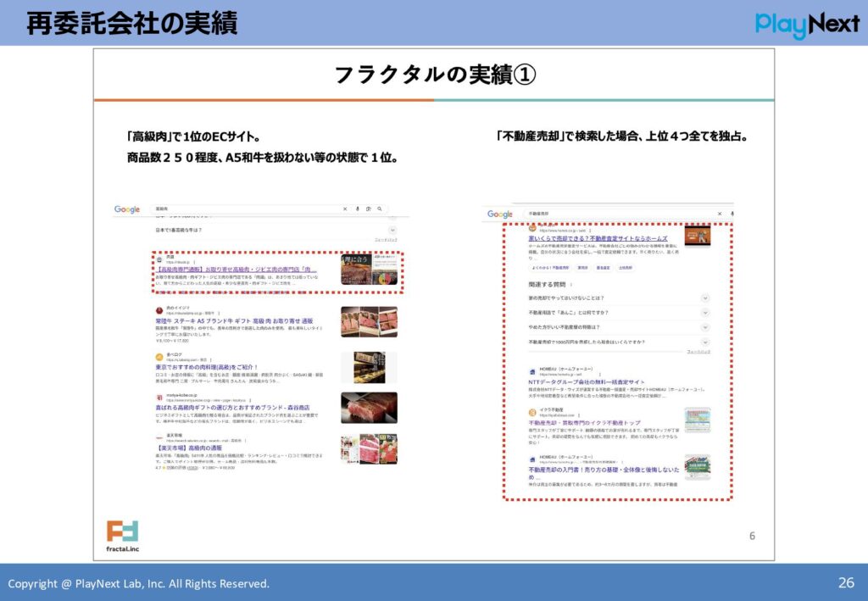The height and width of the screenshot is (601, 868).
Task: Click the Google logo above the 不動産売却 results
Action: point(500,214)
